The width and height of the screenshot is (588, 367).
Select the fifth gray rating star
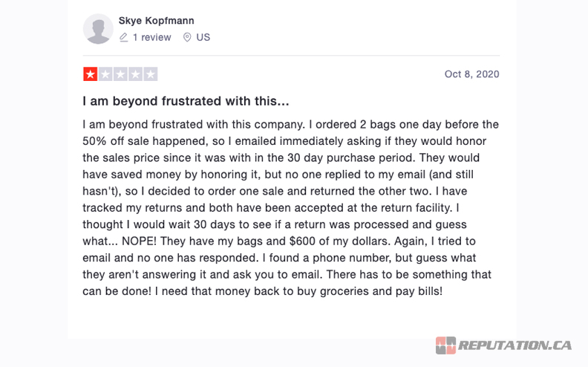tap(151, 74)
